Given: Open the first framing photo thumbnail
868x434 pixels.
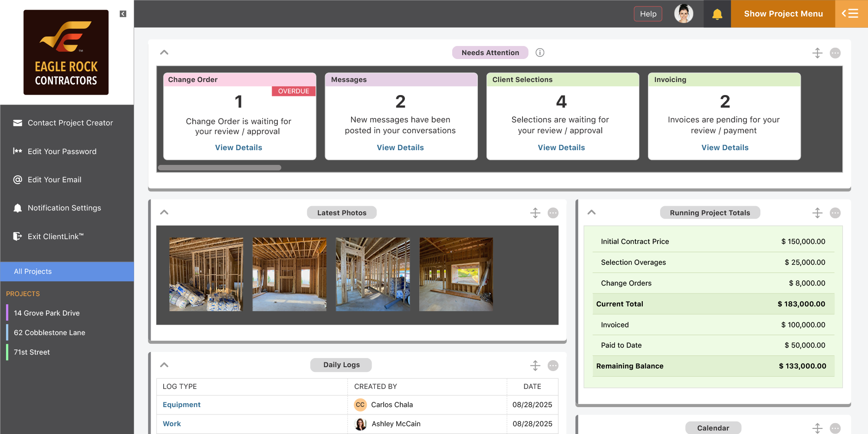Looking at the screenshot, I should click(x=206, y=274).
